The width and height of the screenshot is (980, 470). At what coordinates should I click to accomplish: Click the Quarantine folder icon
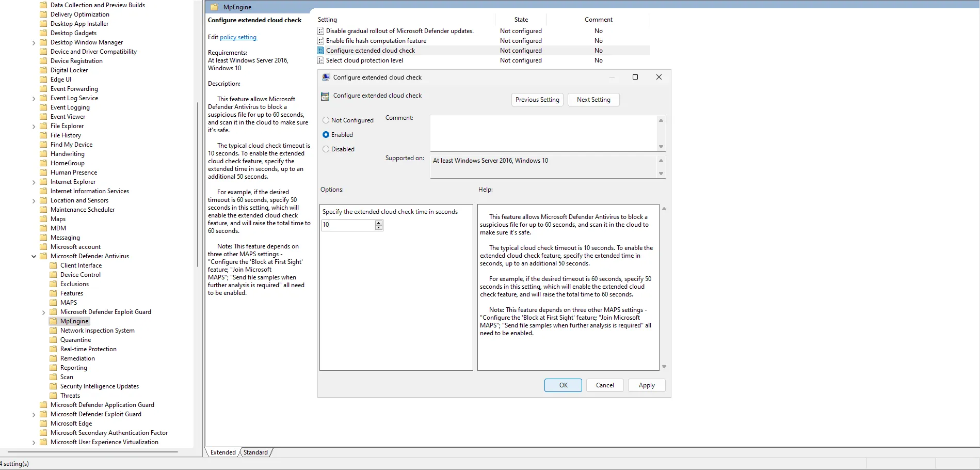(x=53, y=340)
